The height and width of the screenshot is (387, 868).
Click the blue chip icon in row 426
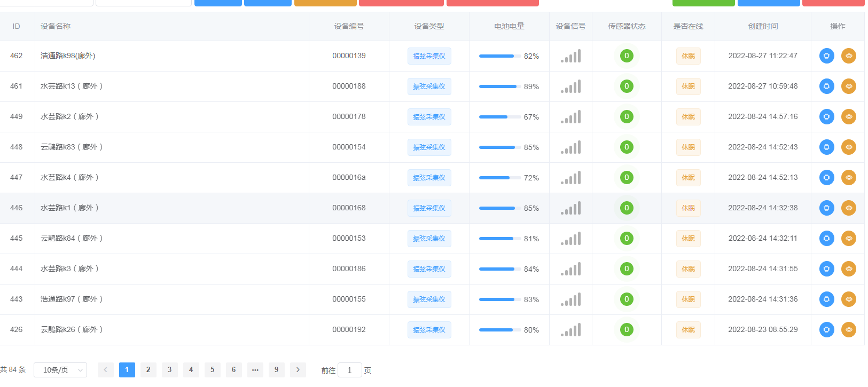(826, 330)
